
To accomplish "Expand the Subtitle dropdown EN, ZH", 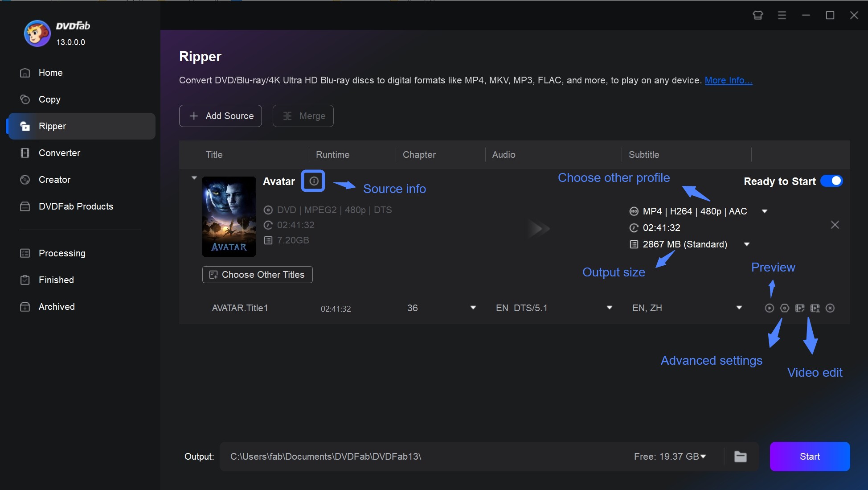I will [x=739, y=308].
